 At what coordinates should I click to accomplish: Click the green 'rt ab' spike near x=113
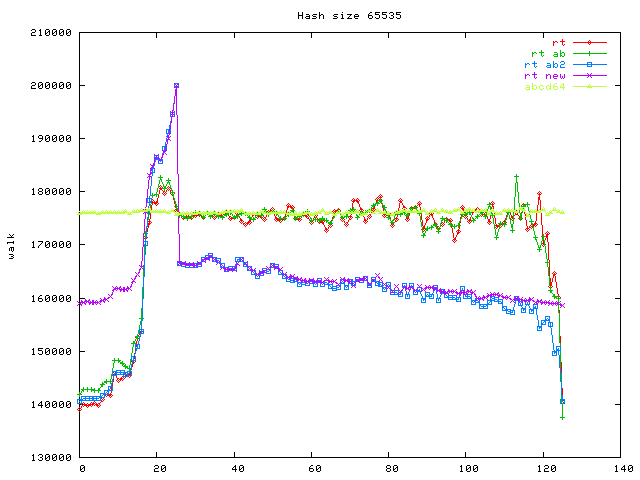(516, 177)
